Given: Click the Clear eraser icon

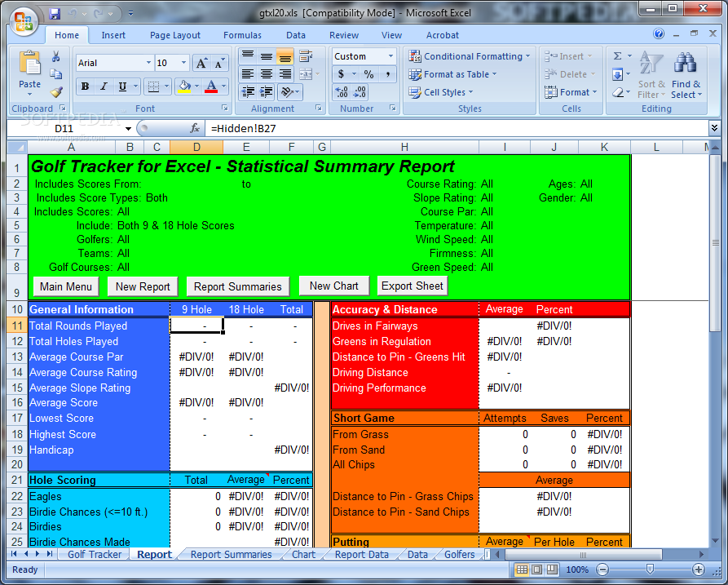Looking at the screenshot, I should coord(617,92).
